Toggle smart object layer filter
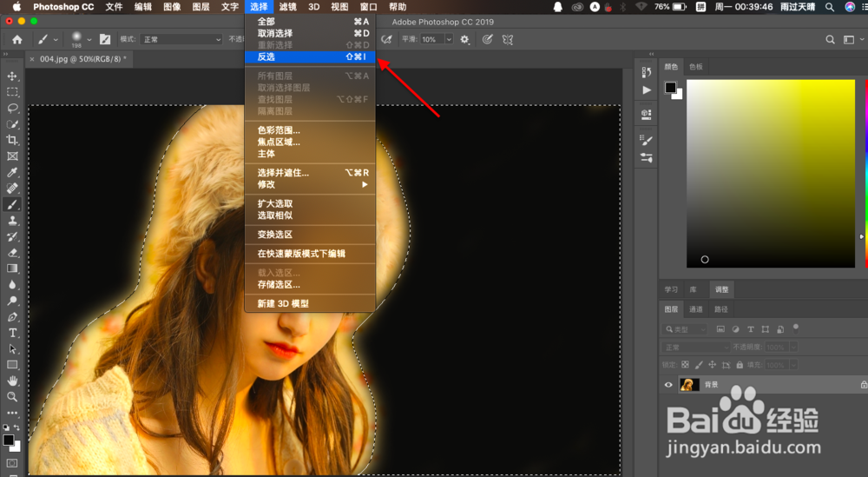The width and height of the screenshot is (868, 477). point(780,329)
